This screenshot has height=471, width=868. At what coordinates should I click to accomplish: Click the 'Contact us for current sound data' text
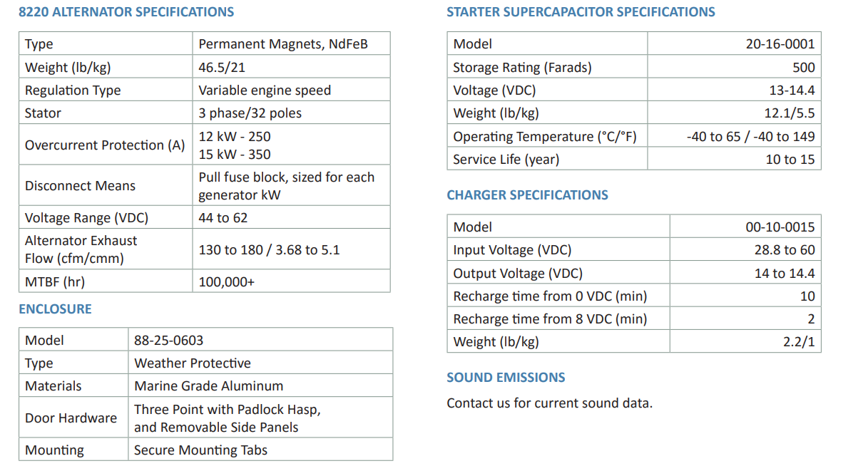(549, 403)
